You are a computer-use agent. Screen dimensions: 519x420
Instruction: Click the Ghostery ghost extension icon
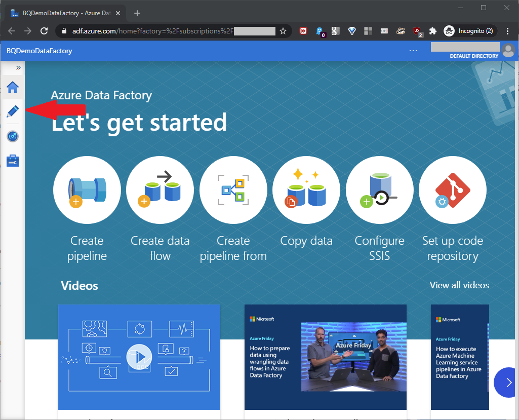tap(320, 31)
